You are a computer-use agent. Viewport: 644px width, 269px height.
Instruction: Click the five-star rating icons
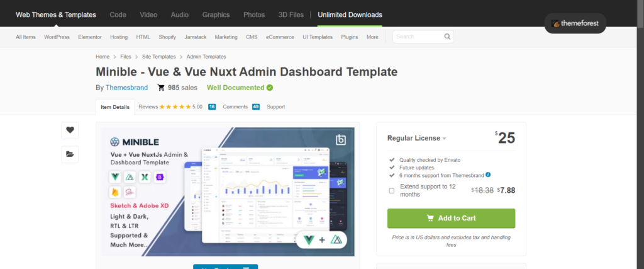(175, 107)
